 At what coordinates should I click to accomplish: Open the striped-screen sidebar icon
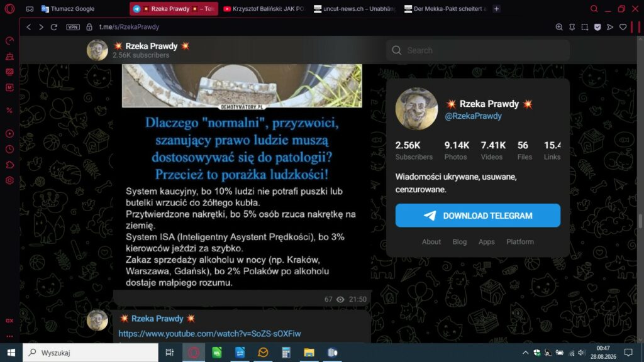click(9, 72)
